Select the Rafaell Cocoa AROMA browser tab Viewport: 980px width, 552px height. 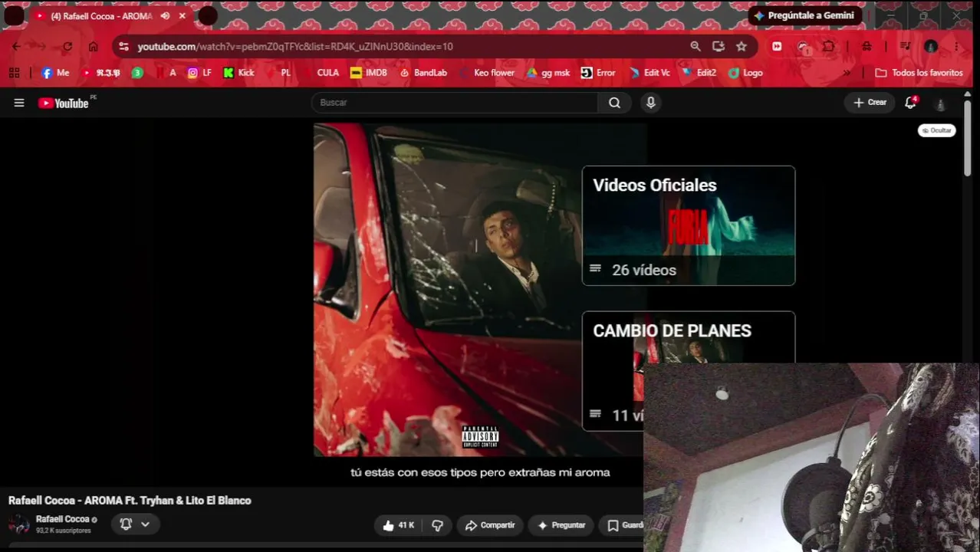point(110,16)
